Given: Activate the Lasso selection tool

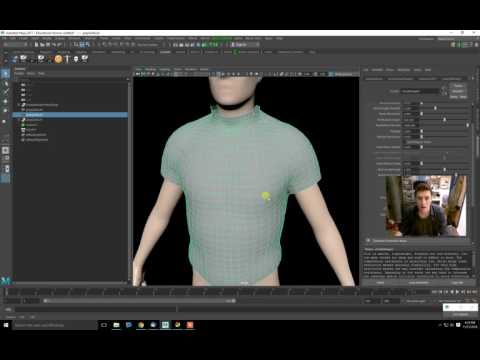Looking at the screenshot, I should [x=5, y=83].
